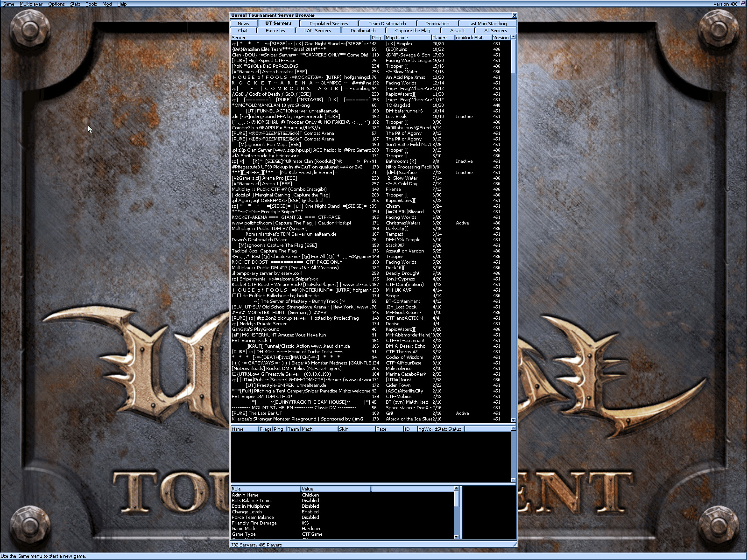Click the player Name column header
The width and height of the screenshot is (747, 560).
(245, 429)
